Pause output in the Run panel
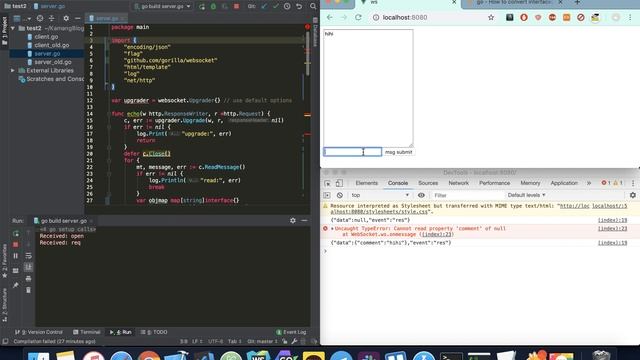The width and height of the screenshot is (640, 360). [16, 256]
